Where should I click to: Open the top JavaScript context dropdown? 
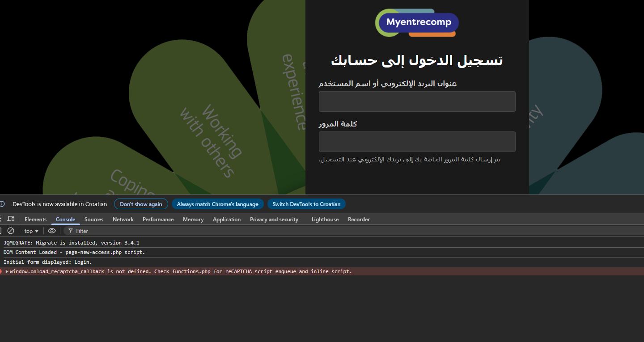(x=31, y=231)
